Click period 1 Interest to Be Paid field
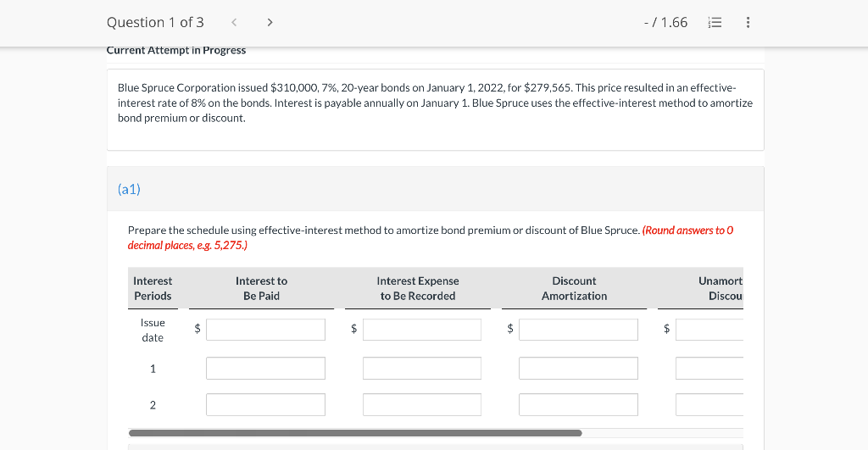The image size is (868, 450). click(265, 368)
